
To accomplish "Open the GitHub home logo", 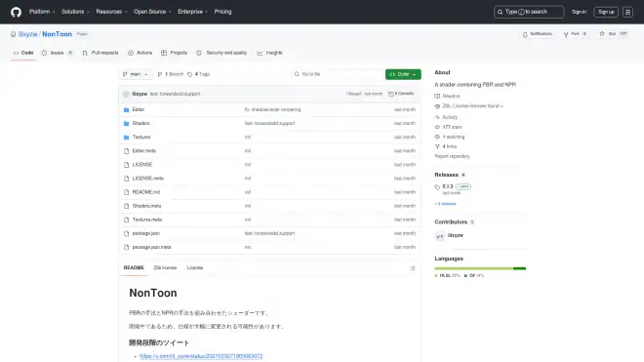I will click(x=16, y=12).
